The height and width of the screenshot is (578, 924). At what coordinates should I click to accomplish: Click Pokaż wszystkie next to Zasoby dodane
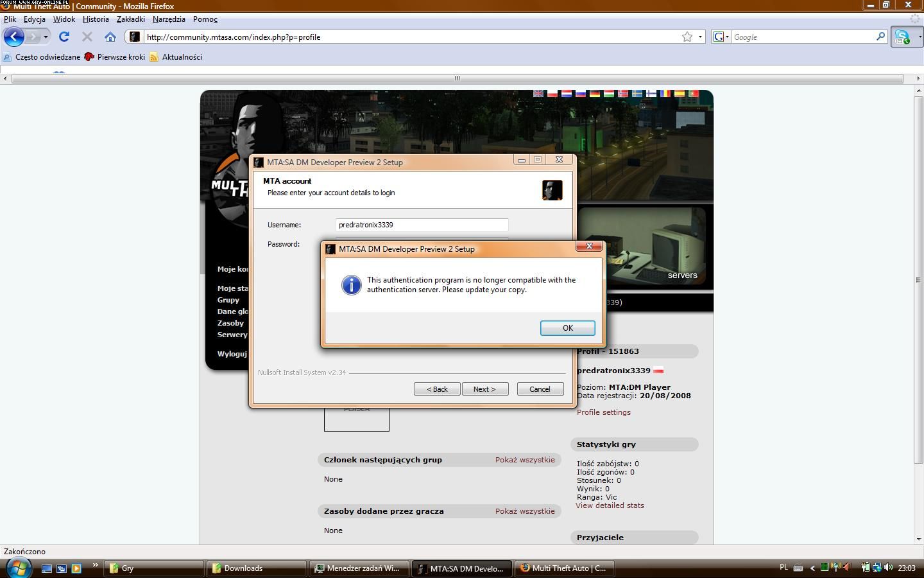click(x=525, y=511)
